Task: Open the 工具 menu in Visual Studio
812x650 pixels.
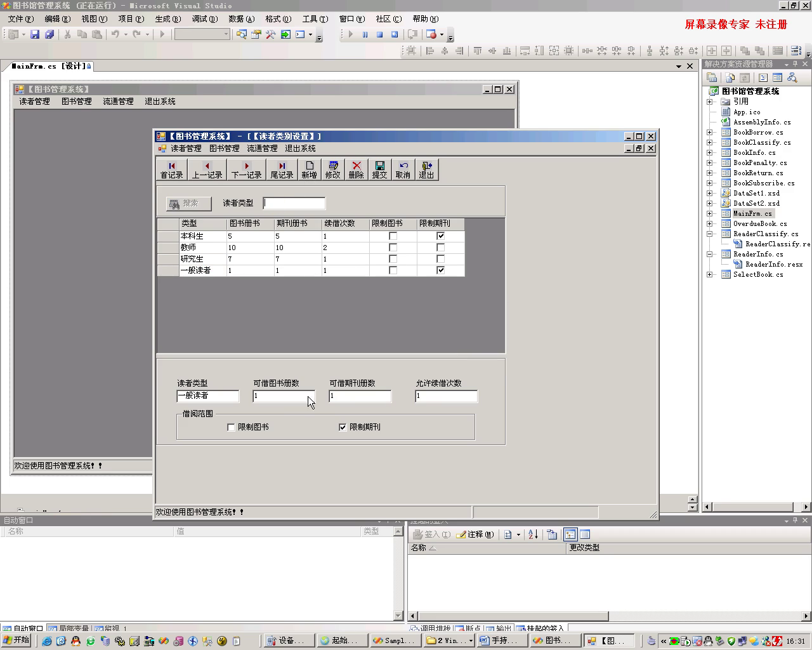Action: [315, 19]
